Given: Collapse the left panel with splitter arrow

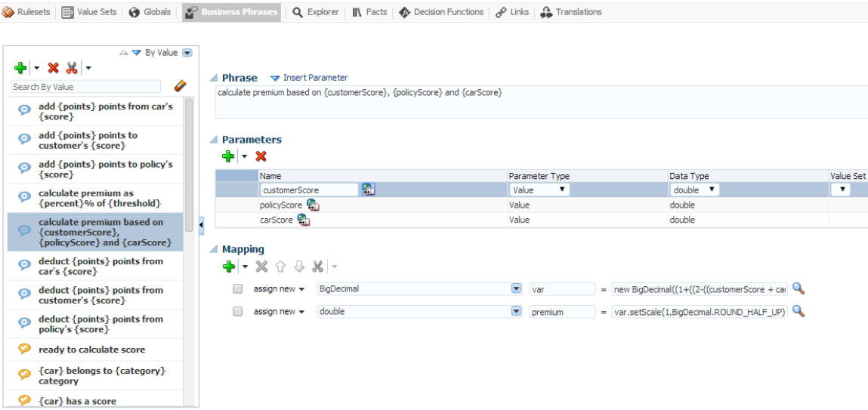Looking at the screenshot, I should [201, 225].
